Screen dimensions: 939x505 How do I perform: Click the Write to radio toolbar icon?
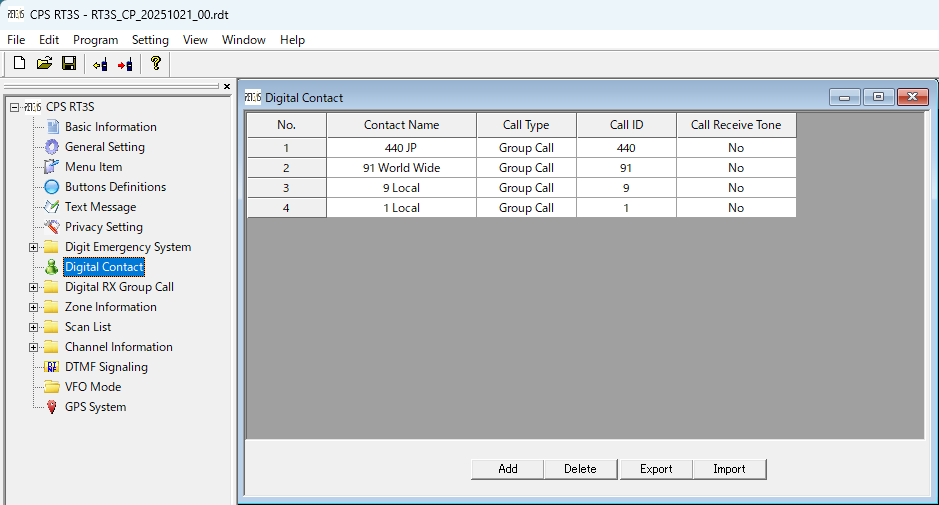coord(125,64)
